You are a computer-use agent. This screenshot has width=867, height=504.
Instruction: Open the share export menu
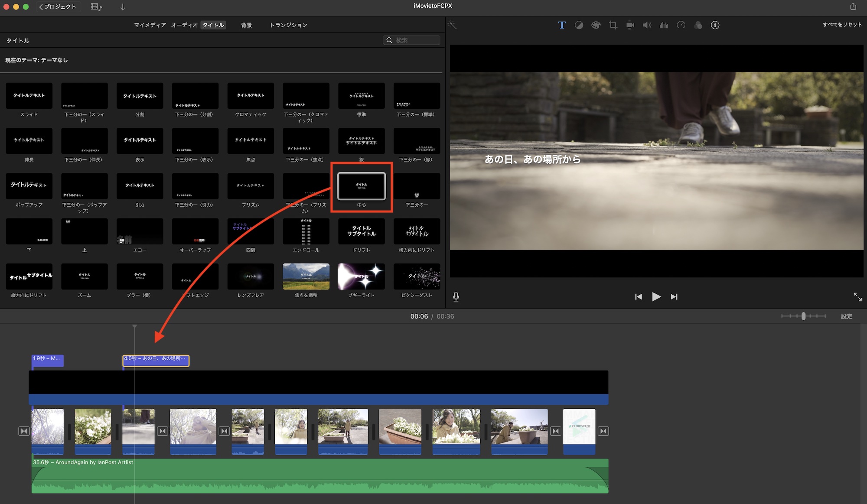(x=853, y=7)
